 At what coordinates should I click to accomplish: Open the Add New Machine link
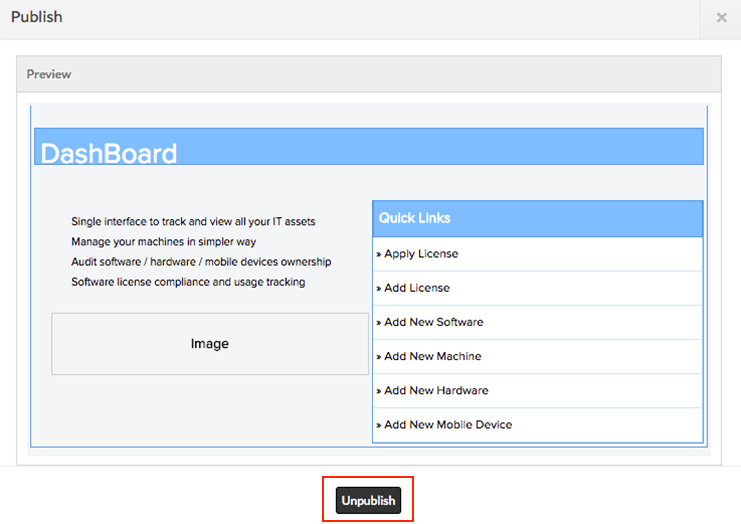(x=432, y=356)
